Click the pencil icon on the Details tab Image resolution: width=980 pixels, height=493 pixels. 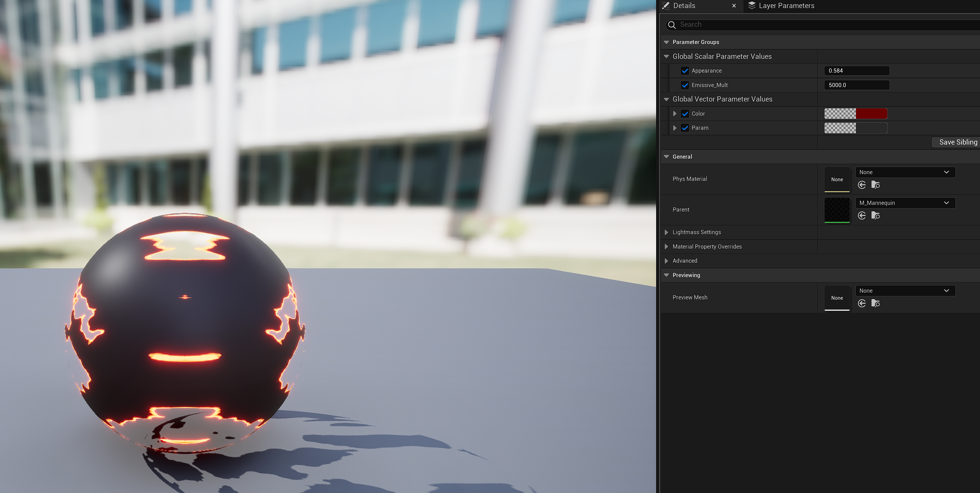pyautogui.click(x=666, y=6)
